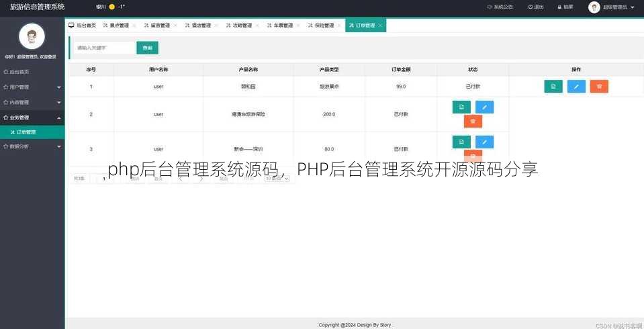
Task: Click the 订单金额 column header
Action: [401, 70]
